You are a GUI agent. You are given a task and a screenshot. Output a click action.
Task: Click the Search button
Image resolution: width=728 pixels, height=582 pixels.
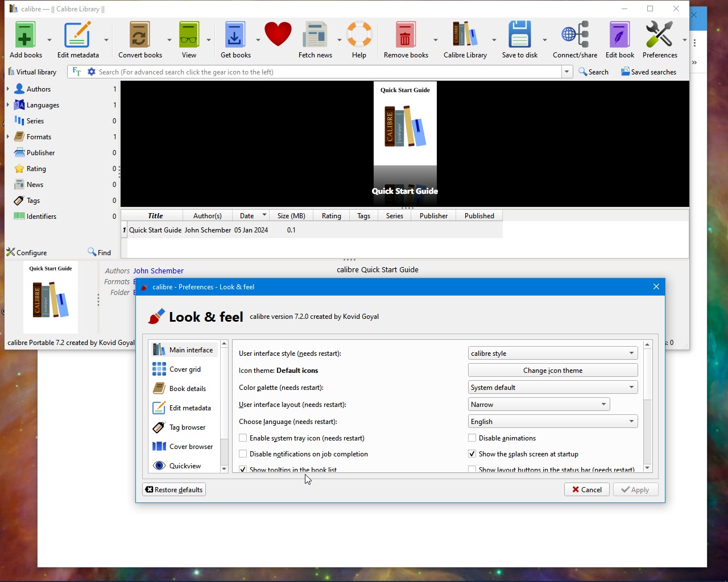(593, 72)
